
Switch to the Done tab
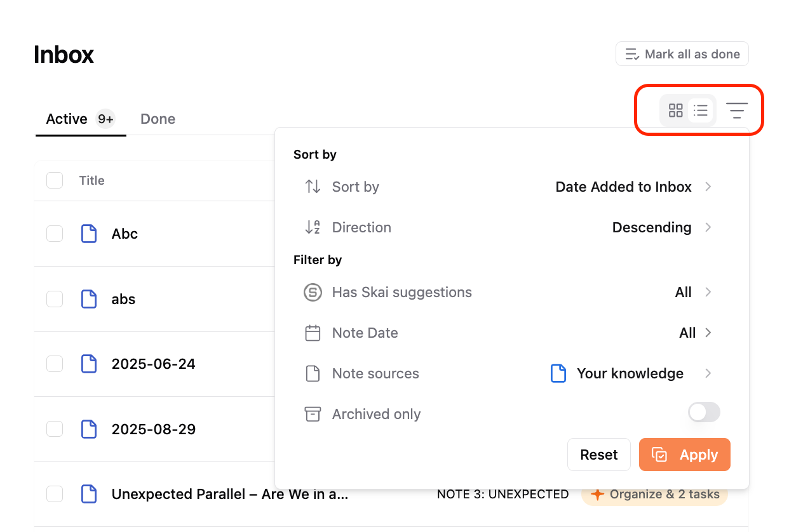(158, 119)
